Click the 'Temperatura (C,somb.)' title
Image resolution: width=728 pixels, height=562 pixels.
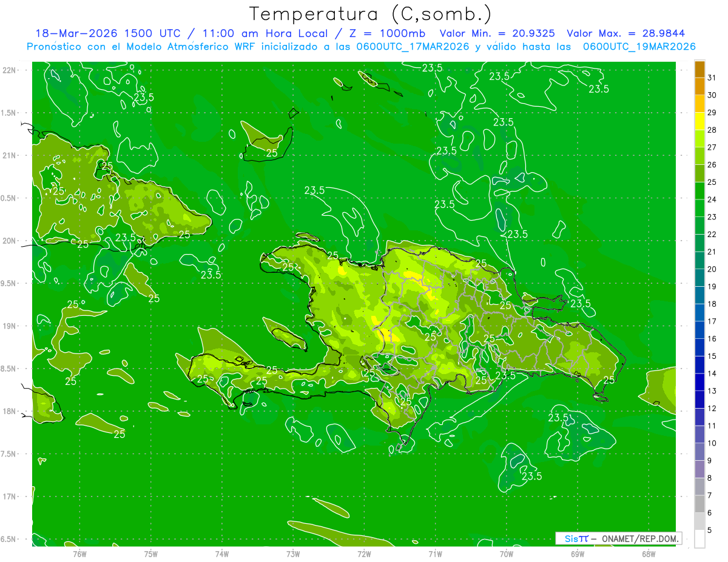tap(369, 14)
